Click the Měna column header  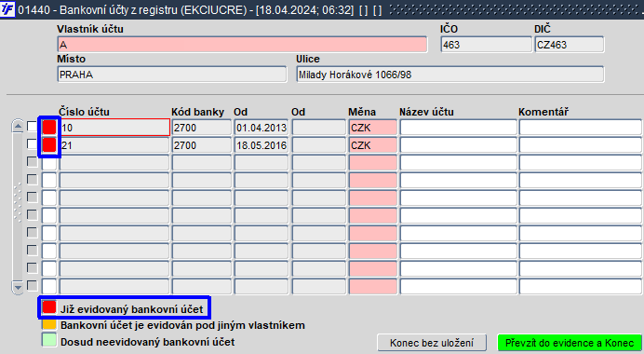point(362,112)
